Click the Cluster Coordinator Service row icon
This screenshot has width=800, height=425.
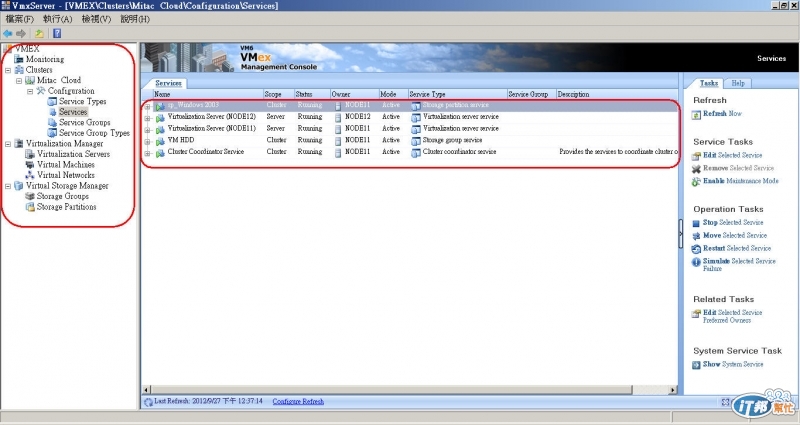tap(160, 153)
